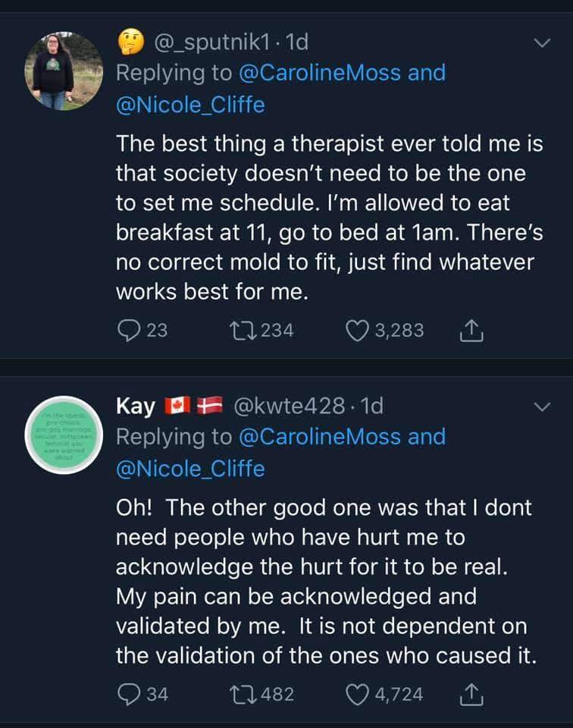View Kay's green circular avatar
This screenshot has height=728, width=573.
64,435
